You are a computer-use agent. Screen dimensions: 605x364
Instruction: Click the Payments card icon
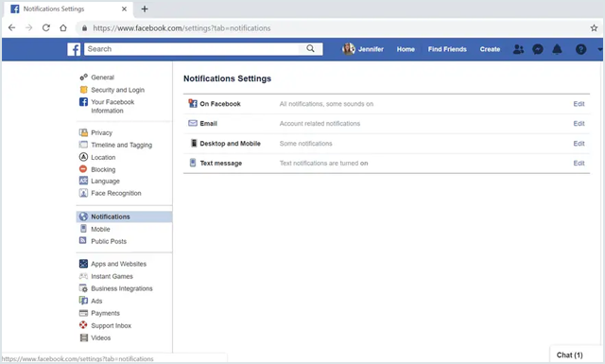pos(83,313)
